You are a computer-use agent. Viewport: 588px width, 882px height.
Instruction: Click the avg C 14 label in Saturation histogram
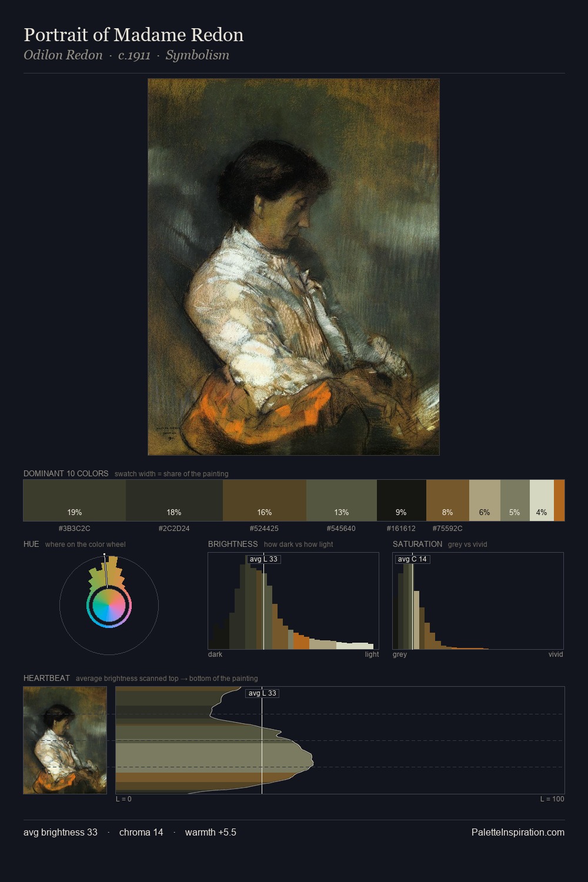tap(412, 559)
